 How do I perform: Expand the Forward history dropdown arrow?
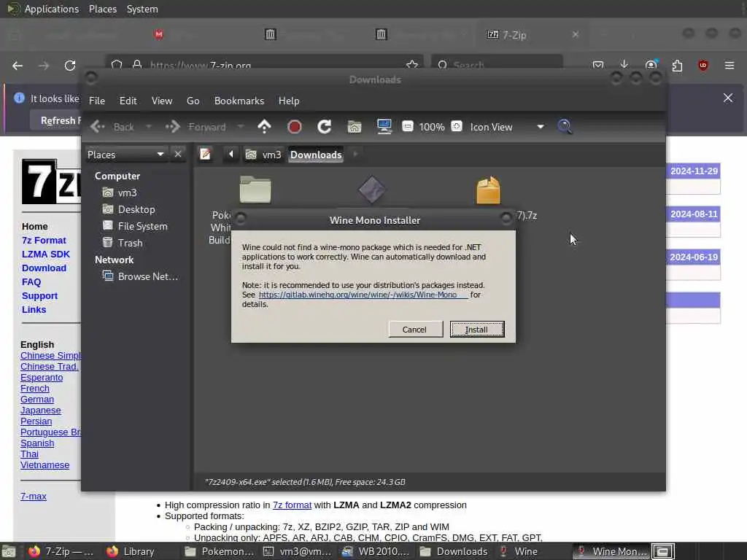pos(241,127)
